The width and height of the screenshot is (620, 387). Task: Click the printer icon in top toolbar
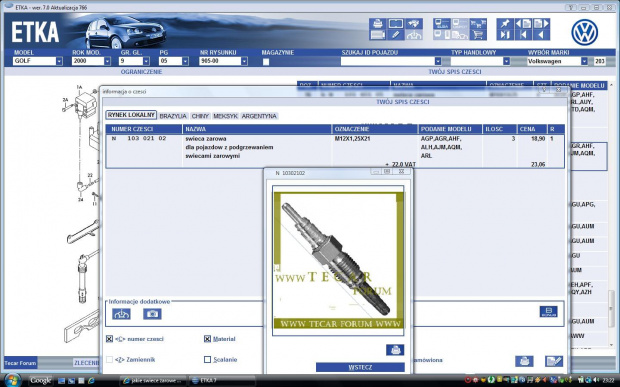click(378, 24)
